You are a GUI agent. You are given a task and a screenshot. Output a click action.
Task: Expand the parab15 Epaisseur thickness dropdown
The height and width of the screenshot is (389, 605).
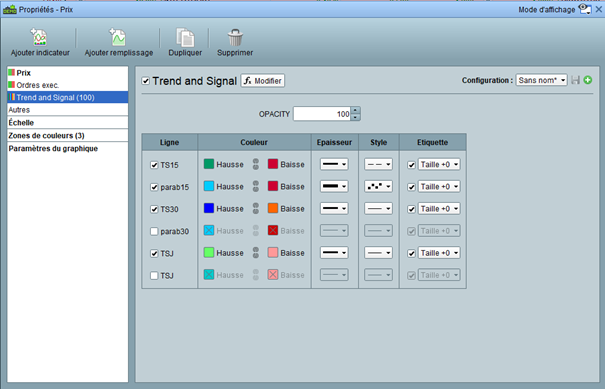coord(334,186)
